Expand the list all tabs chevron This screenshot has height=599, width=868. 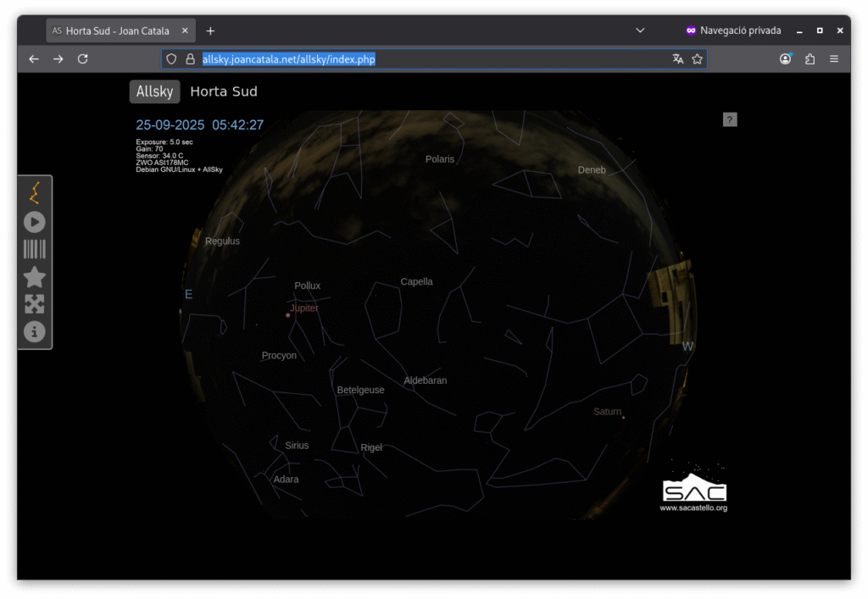point(640,31)
